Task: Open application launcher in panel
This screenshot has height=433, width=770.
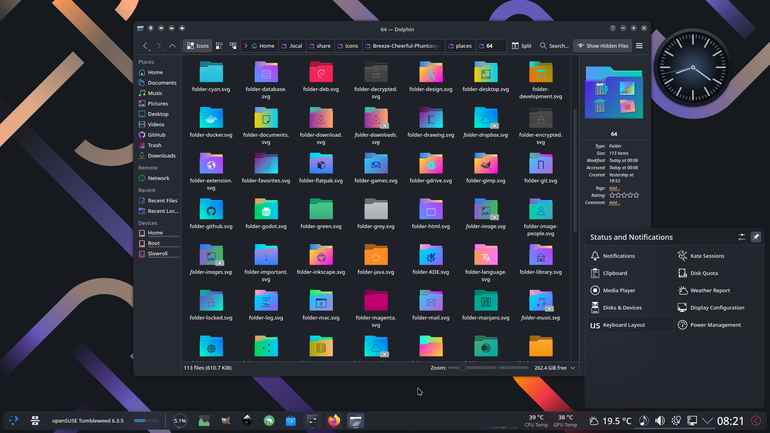Action: tap(14, 420)
